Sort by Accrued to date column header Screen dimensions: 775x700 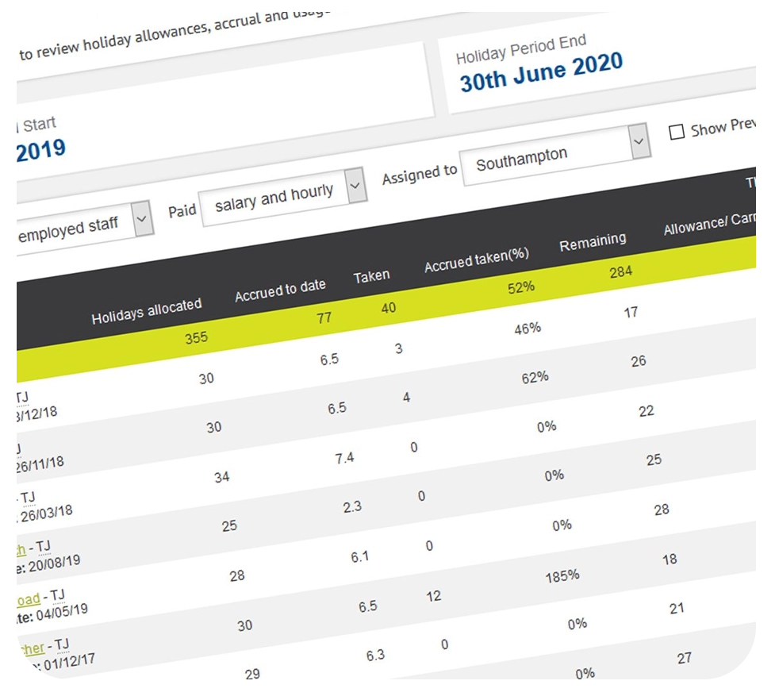[x=280, y=290]
